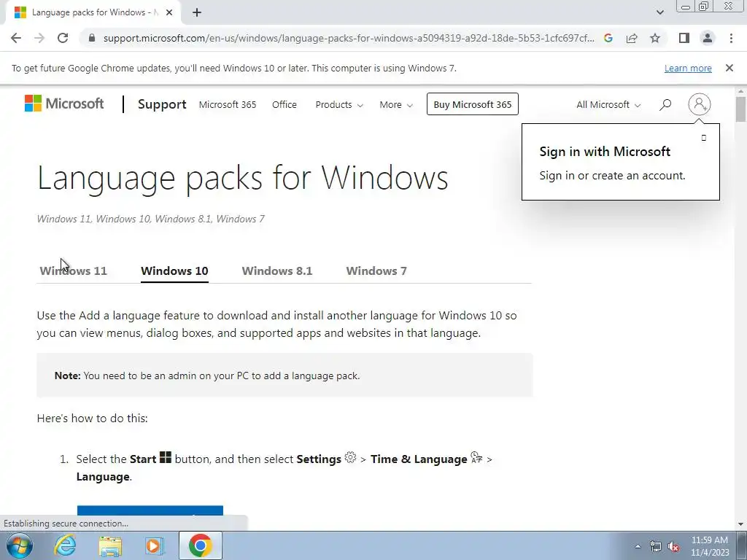Bookmark this page with the star icon
Image resolution: width=747 pixels, height=560 pixels.
pyautogui.click(x=655, y=38)
